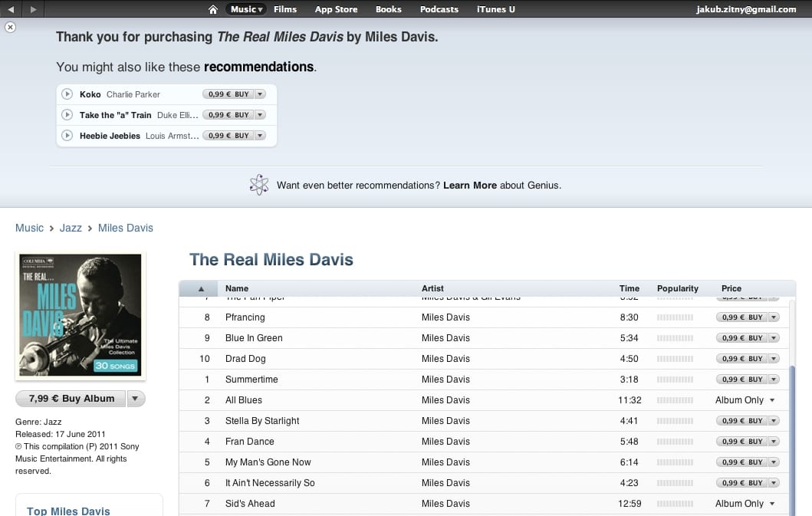
Task: Play the Koko song preview
Action: (x=67, y=94)
